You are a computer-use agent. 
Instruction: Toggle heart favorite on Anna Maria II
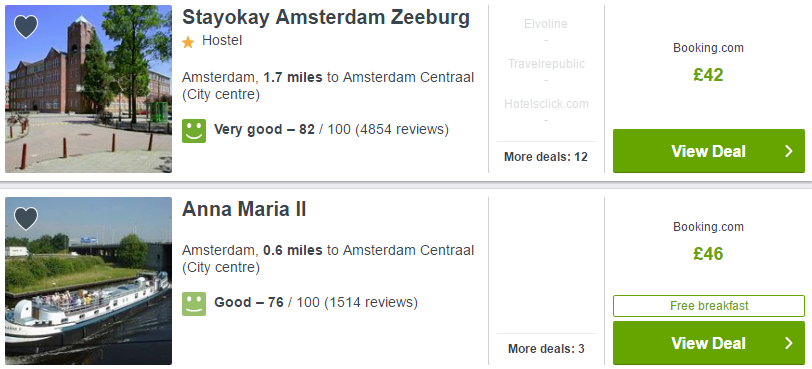point(26,218)
